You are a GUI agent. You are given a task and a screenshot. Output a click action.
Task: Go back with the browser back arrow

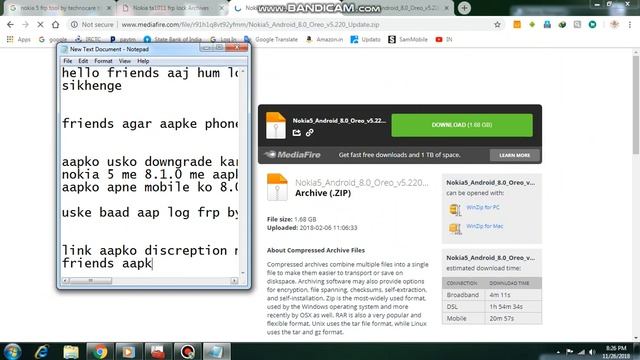10,24
